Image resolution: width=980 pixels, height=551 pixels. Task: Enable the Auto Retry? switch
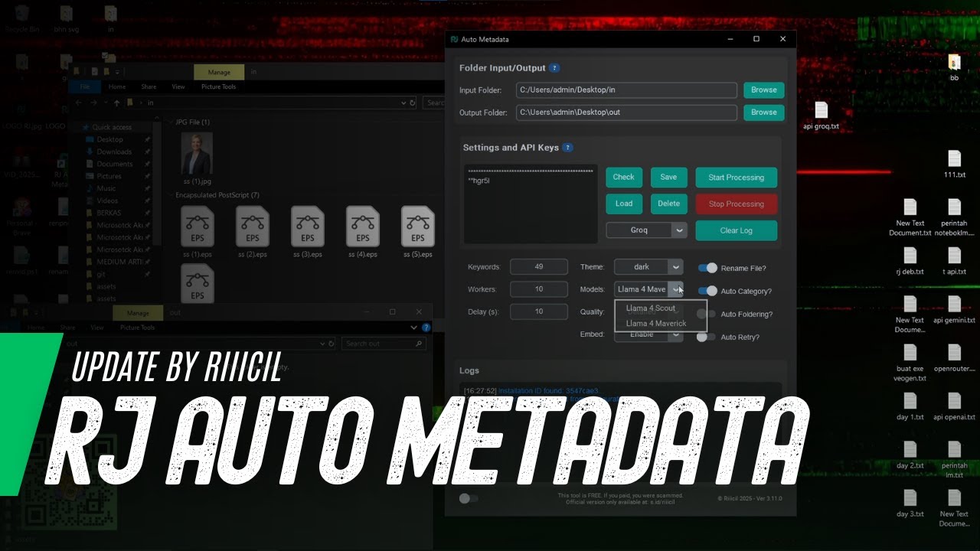706,337
